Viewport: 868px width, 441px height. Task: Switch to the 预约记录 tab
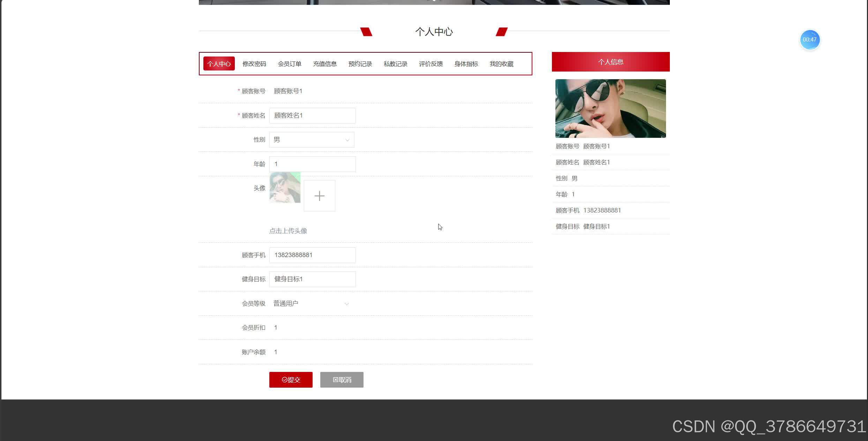tap(360, 63)
